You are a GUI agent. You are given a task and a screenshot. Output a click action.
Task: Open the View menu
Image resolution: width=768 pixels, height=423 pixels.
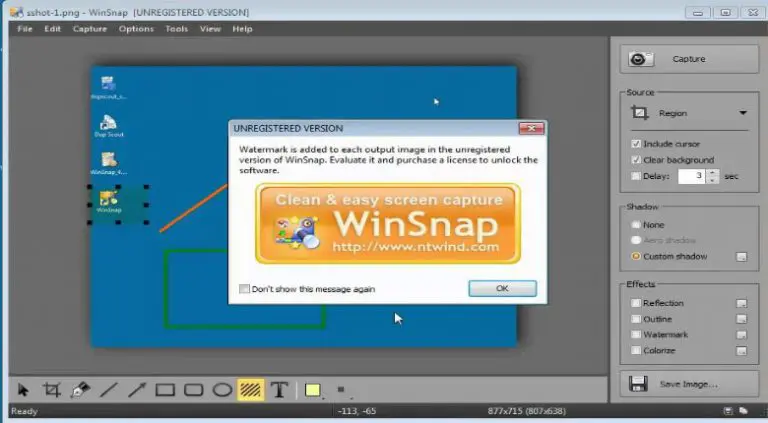[210, 29]
